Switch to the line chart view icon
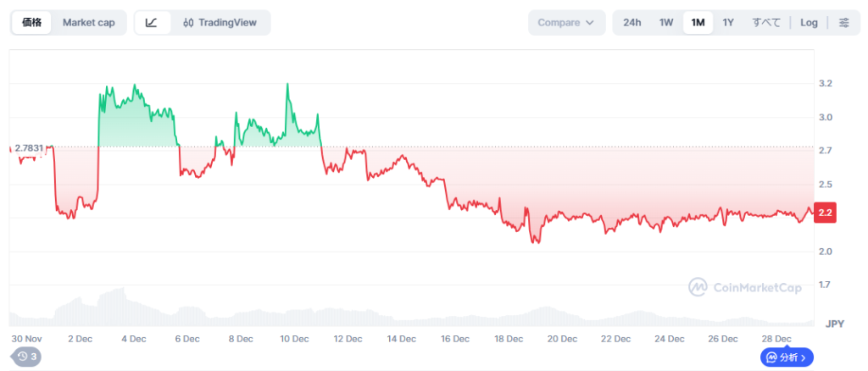868x371 pixels. (151, 23)
